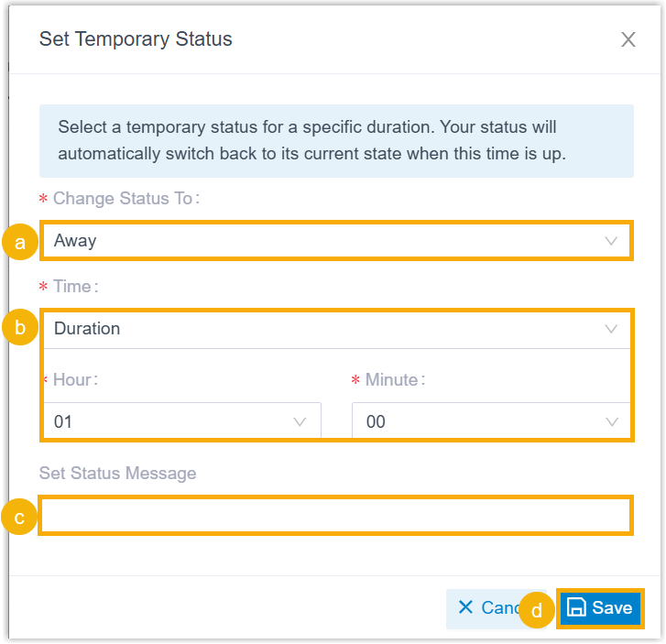Click the chevron arrow in Minute field
The height and width of the screenshot is (644, 666).
[611, 422]
